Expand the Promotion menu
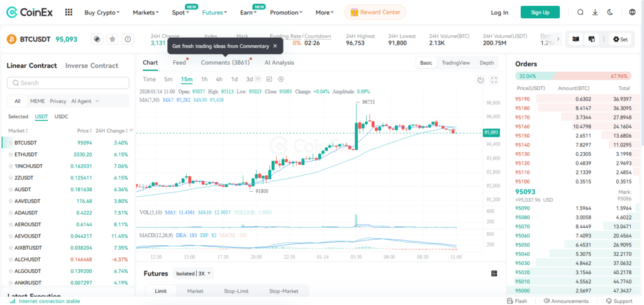This screenshot has width=644, height=305. pos(286,13)
